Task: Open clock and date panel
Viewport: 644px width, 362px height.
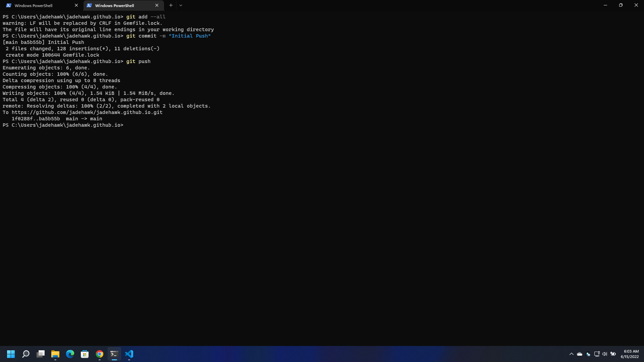Action: (x=630, y=354)
